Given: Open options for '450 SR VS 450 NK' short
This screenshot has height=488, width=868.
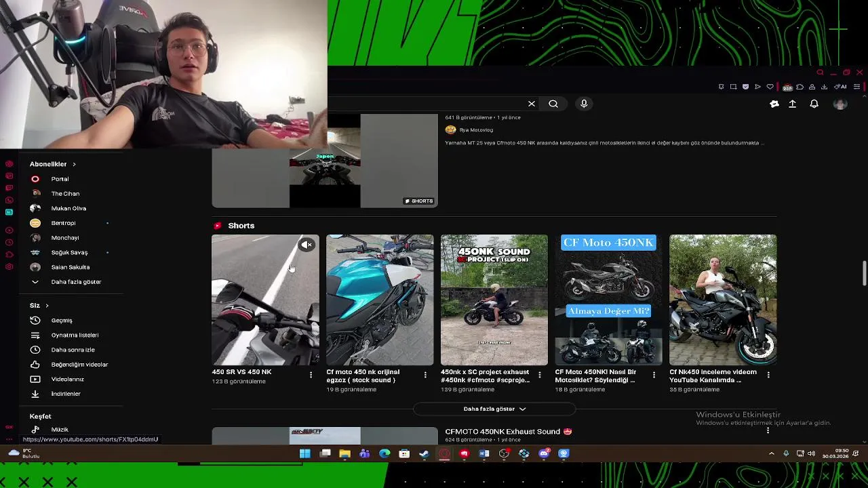Looking at the screenshot, I should click(311, 375).
